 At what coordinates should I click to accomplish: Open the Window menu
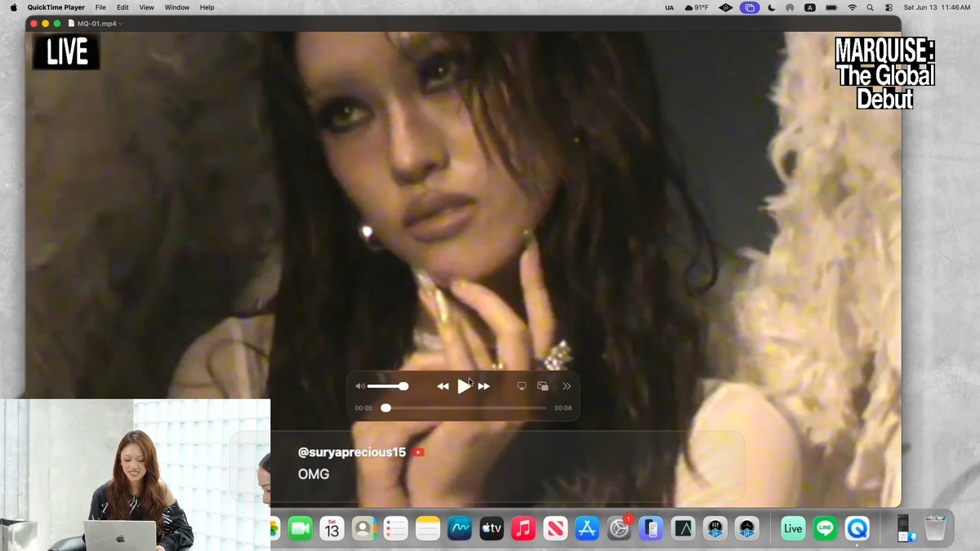pos(177,7)
